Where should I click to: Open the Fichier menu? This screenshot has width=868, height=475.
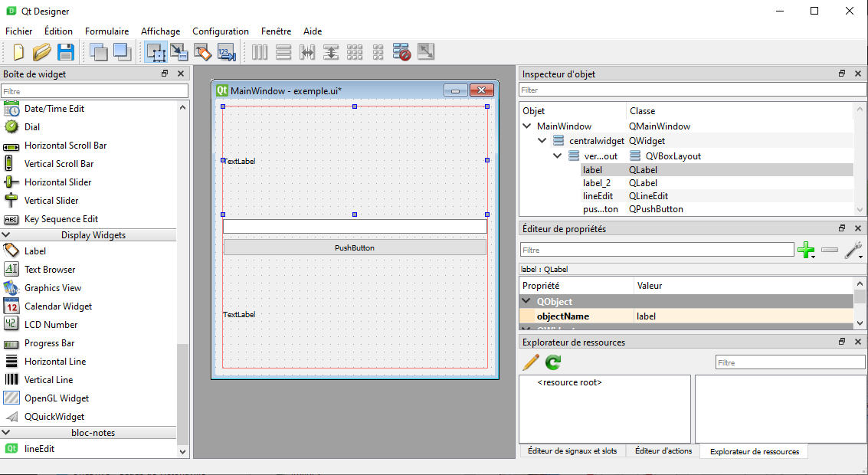[19, 31]
